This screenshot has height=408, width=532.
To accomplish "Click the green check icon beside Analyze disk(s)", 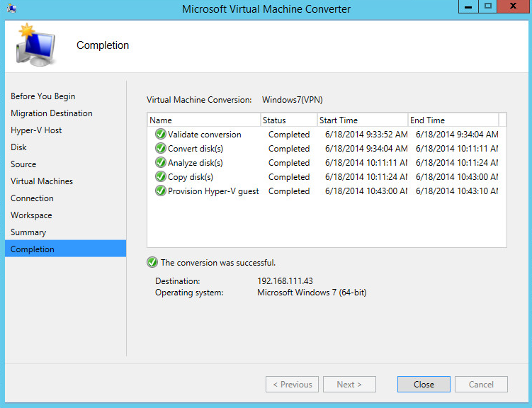I will click(161, 162).
